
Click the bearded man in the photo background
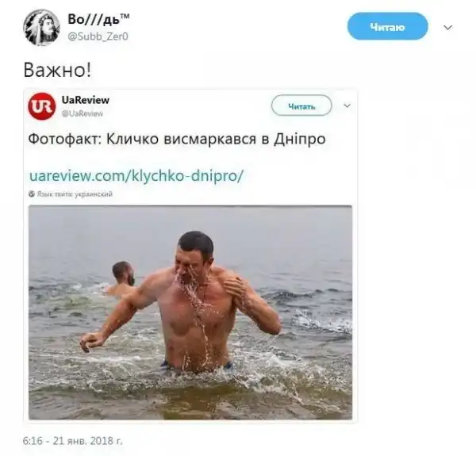[122, 278]
